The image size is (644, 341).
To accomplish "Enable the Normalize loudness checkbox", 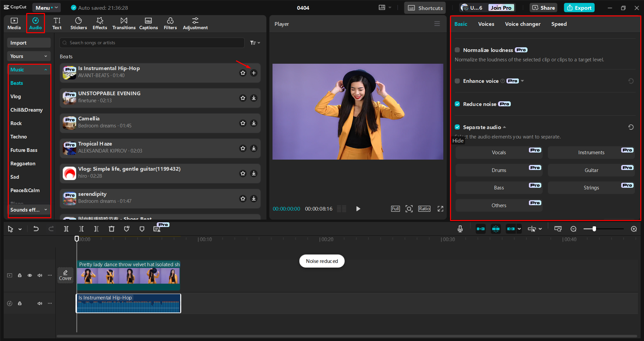I will 457,50.
